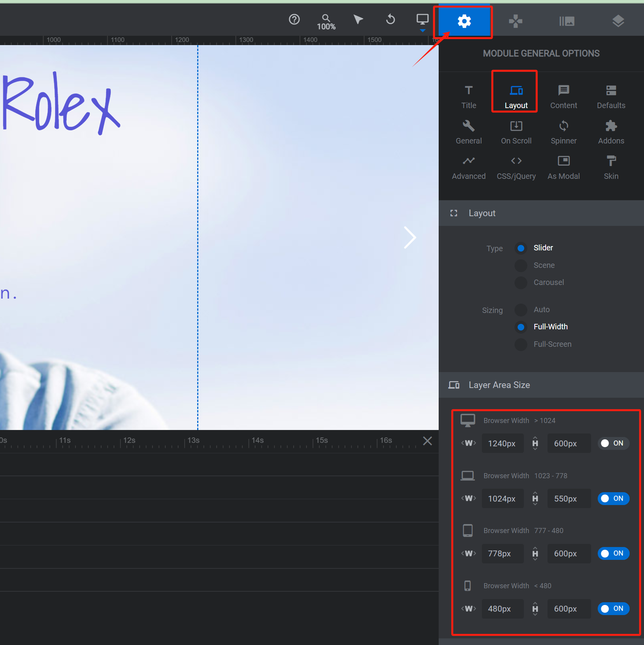Open the Layout options section
This screenshot has width=644, height=645.
[x=516, y=97]
